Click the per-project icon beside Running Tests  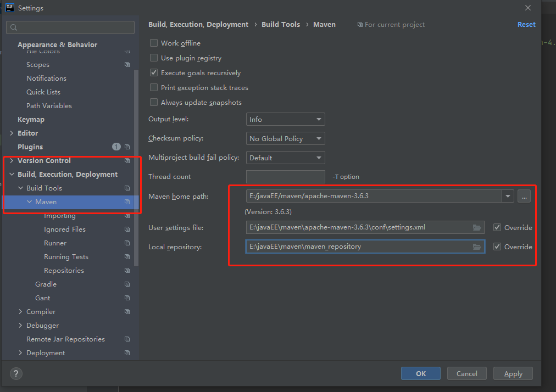pyautogui.click(x=127, y=256)
